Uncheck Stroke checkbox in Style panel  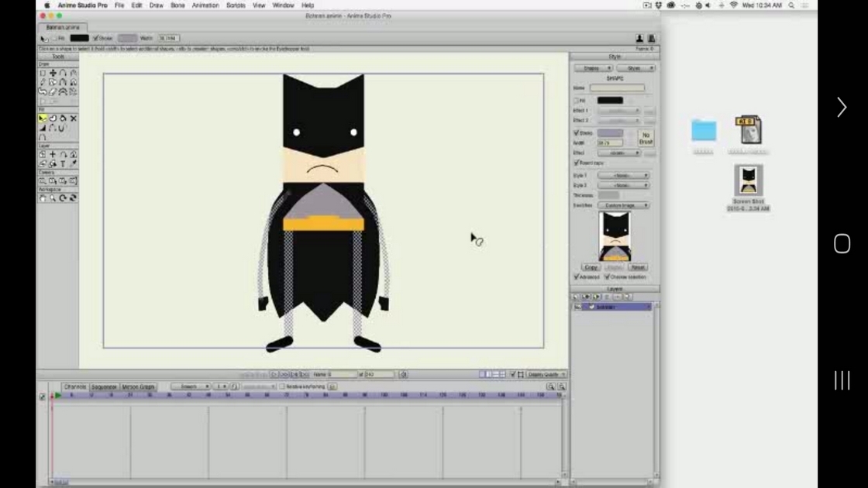[x=577, y=132]
